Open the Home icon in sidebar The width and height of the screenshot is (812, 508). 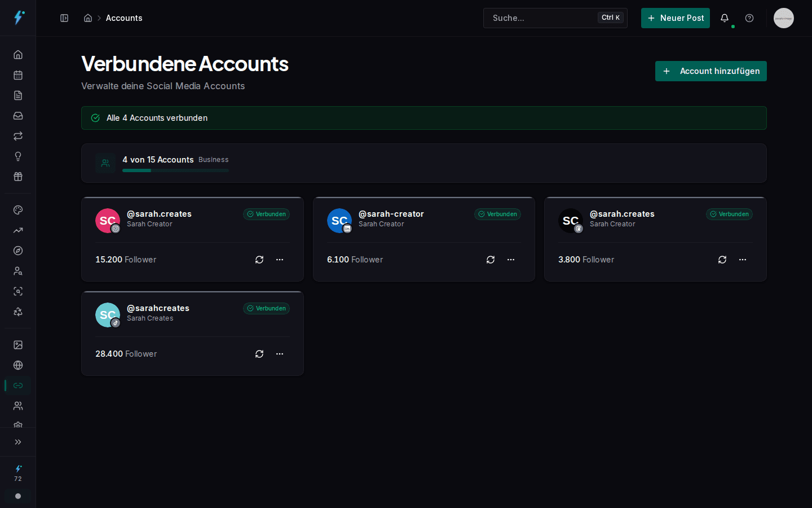pos(18,55)
